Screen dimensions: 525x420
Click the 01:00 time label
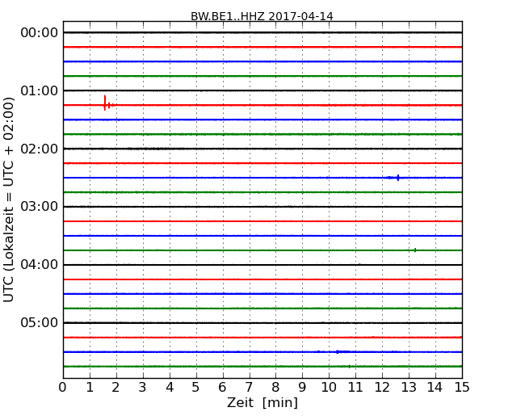(40, 90)
